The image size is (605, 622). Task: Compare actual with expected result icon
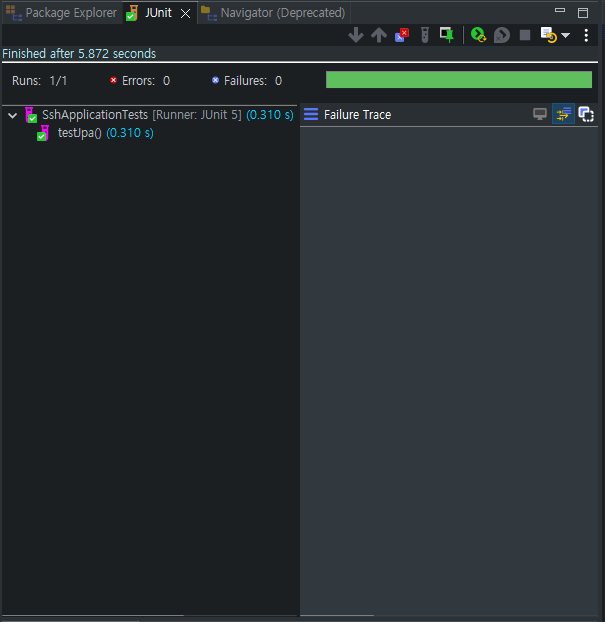(586, 114)
